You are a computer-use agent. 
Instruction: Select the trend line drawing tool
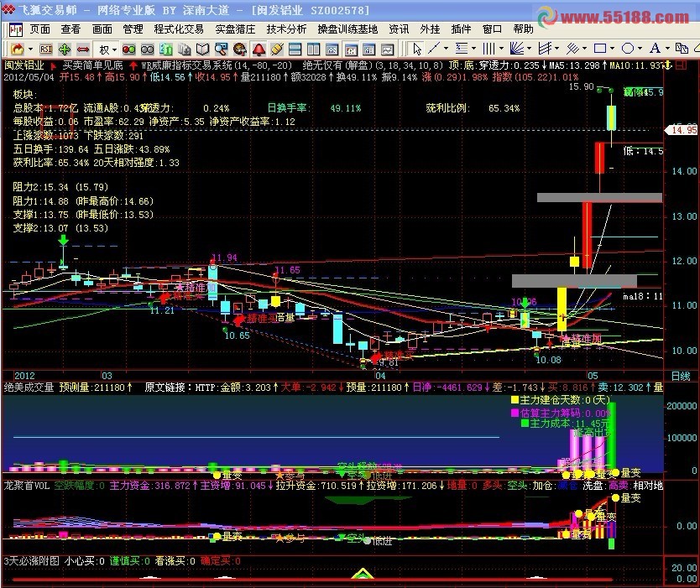[x=433, y=50]
